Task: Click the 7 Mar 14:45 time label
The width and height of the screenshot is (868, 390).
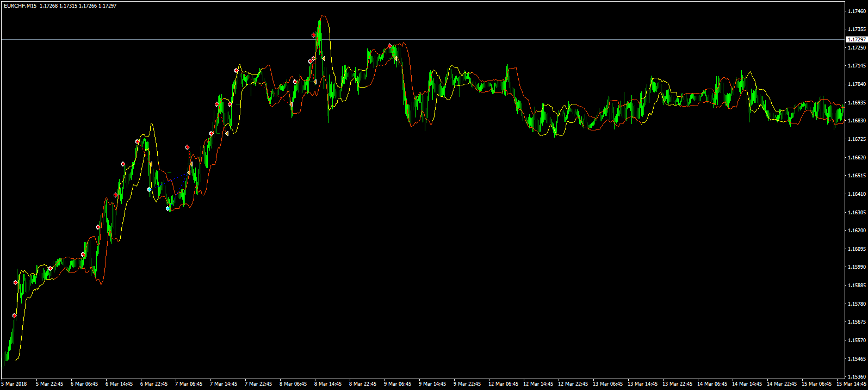Action: [224, 384]
